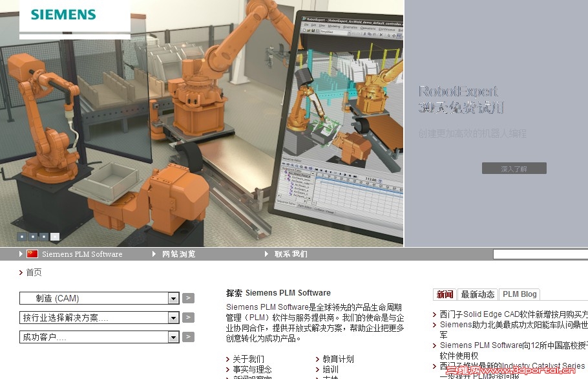Click go arrow beside 制造 (CAM) dropdown
Screen dimensions: 588x379
188,298
